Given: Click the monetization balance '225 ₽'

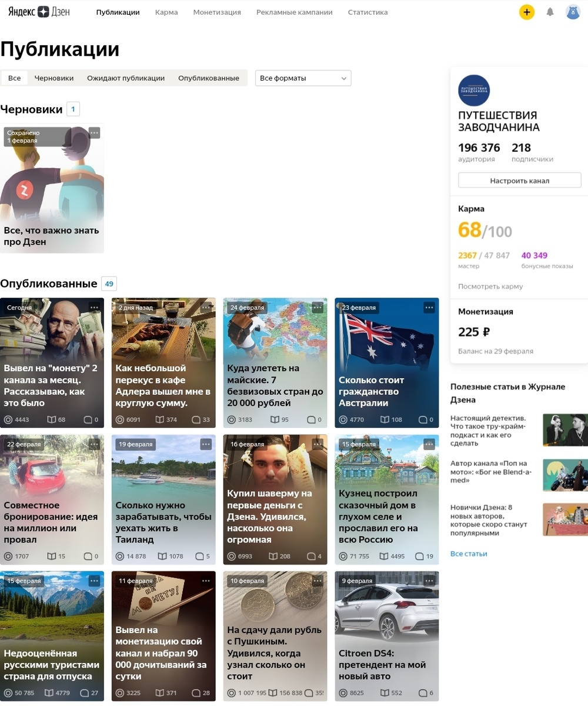Looking at the screenshot, I should (x=474, y=332).
